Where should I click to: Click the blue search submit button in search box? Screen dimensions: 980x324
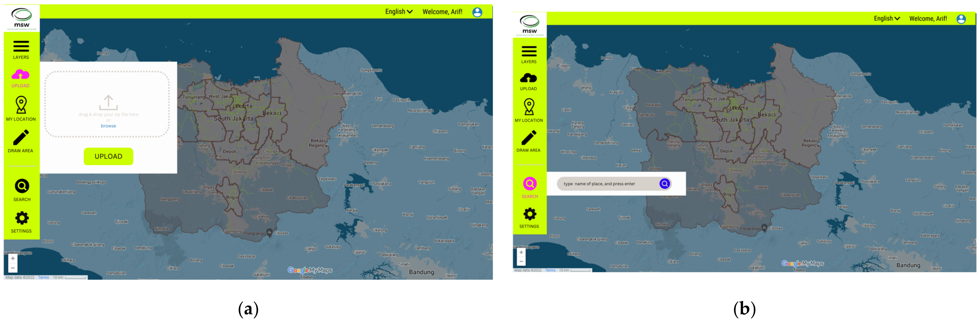click(664, 184)
